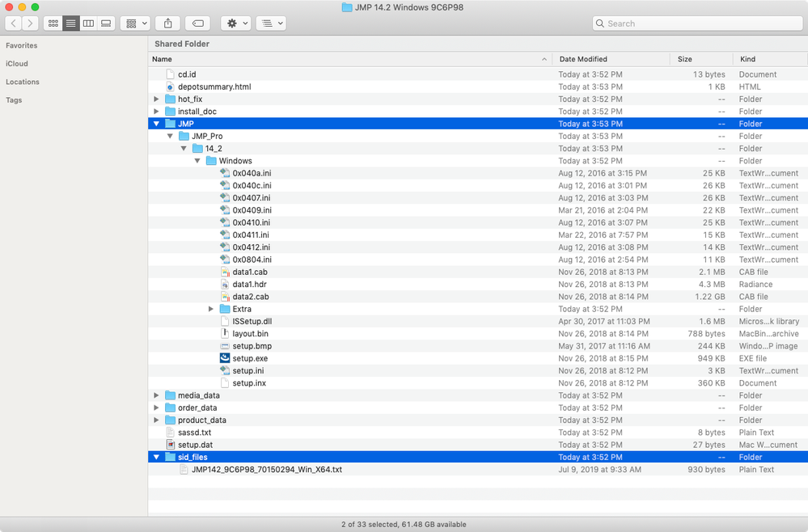Select the file name 0x0804.ini

(252, 260)
